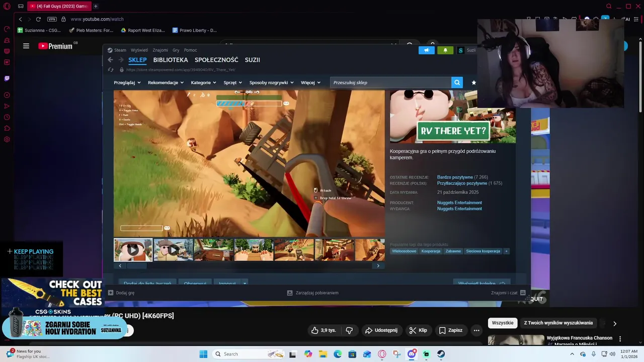Go to YouTube Premium home logo
Screen dimensions: 644x362
click(x=55, y=46)
